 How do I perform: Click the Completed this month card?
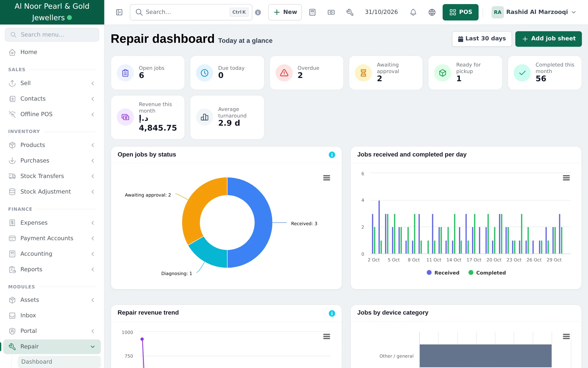544,73
